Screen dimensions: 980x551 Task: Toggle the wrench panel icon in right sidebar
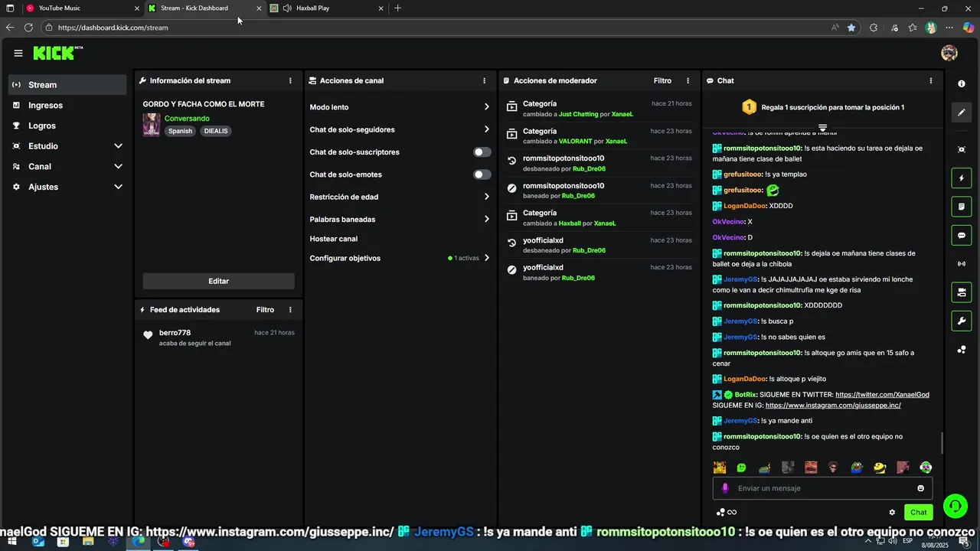pos(962,321)
